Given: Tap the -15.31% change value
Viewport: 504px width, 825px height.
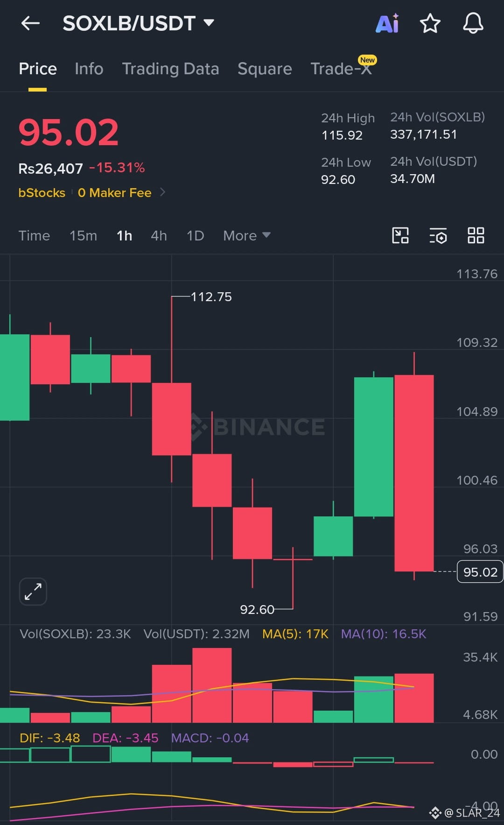Looking at the screenshot, I should coord(117,168).
